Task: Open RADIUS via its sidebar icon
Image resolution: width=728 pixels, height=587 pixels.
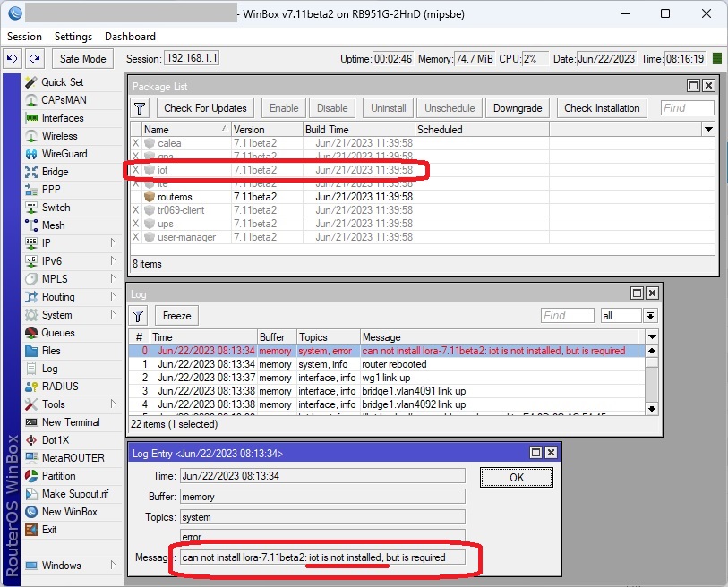Action: [31, 387]
